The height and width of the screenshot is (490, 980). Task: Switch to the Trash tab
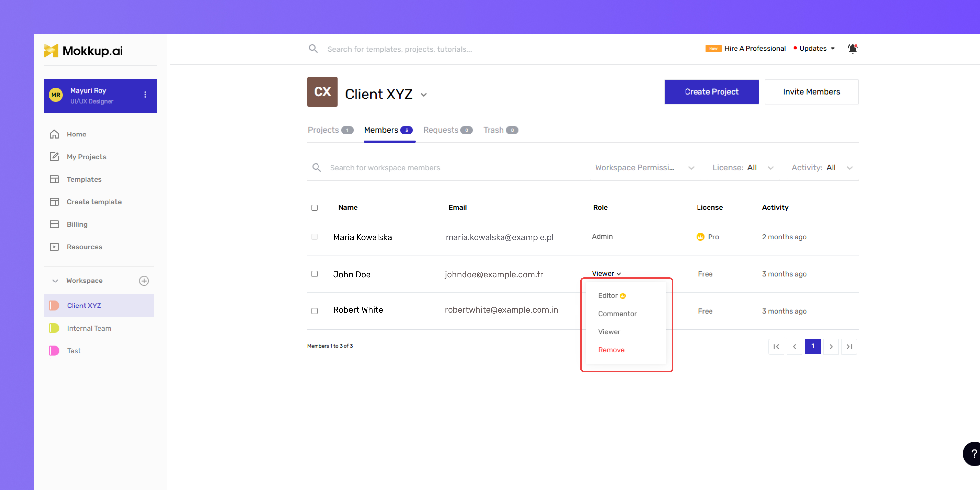tap(501, 130)
